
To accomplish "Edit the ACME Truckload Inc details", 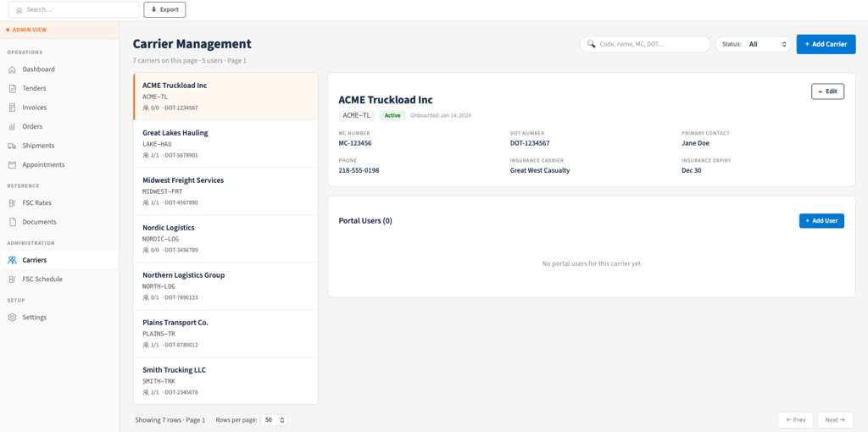I will [827, 91].
